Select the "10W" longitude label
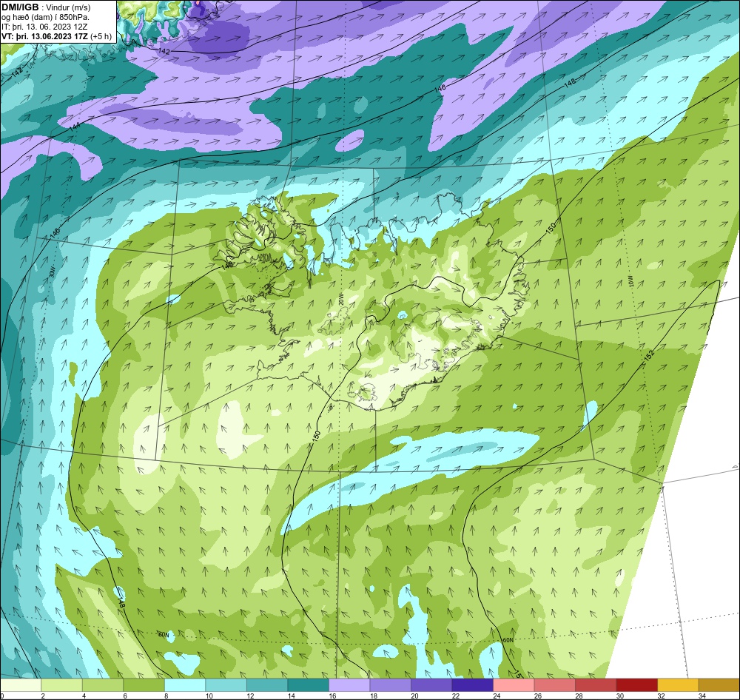This screenshot has height=700, width=740. pyautogui.click(x=630, y=282)
